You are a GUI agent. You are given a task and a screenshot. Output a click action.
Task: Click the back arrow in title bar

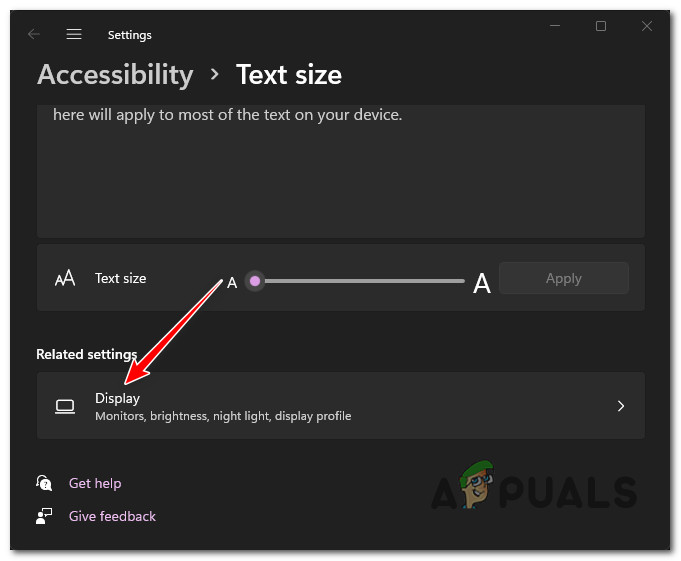coord(34,34)
